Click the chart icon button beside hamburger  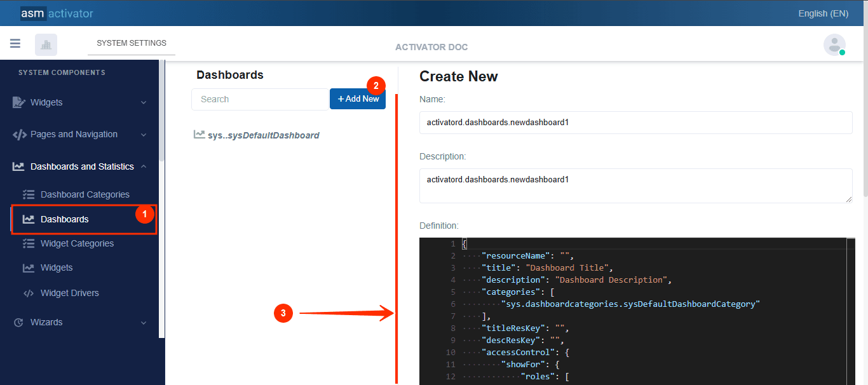tap(46, 44)
